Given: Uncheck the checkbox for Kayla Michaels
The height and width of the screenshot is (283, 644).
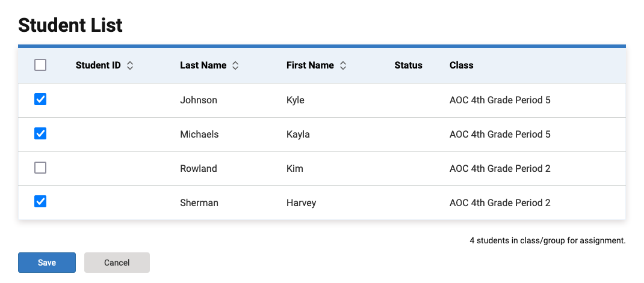Looking at the screenshot, I should tap(40, 133).
